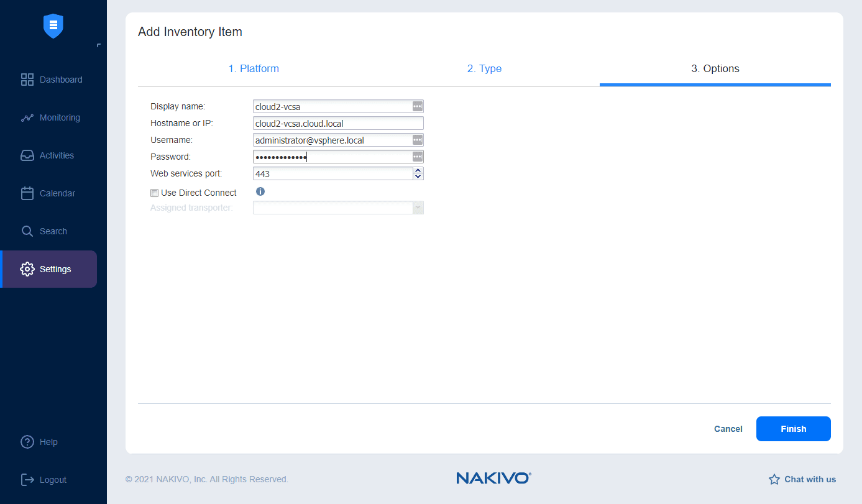Click the Help question mark icon

tap(27, 442)
